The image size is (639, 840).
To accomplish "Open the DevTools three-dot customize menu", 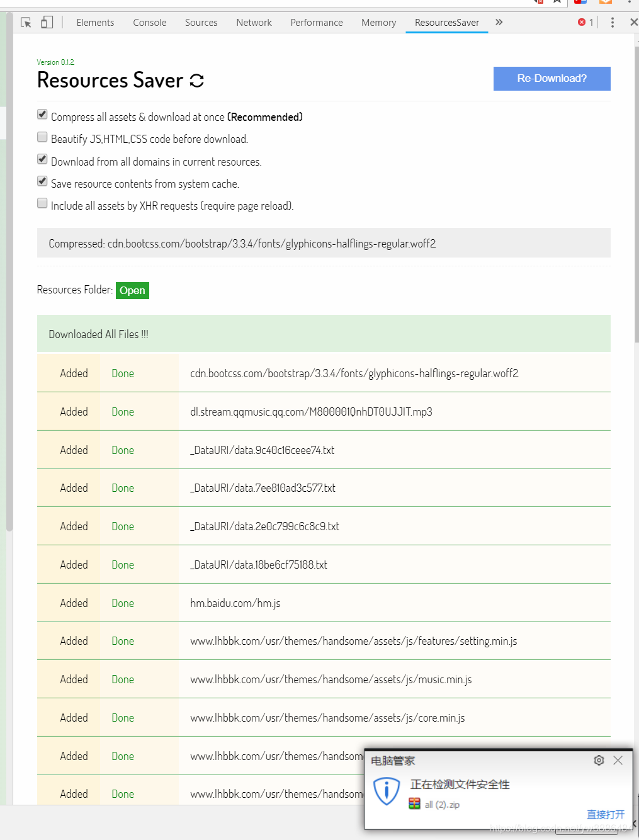I will [613, 22].
